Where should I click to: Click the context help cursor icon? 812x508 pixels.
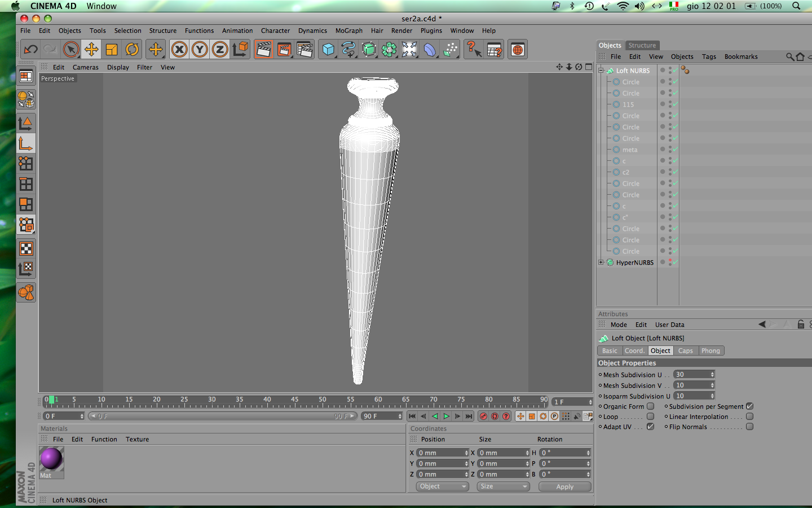(474, 50)
